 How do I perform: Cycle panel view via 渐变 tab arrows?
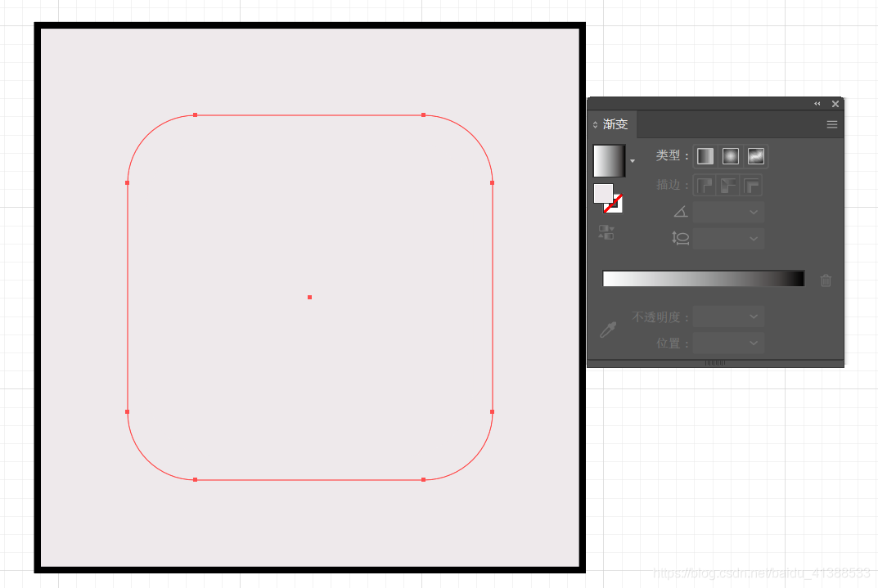click(595, 124)
